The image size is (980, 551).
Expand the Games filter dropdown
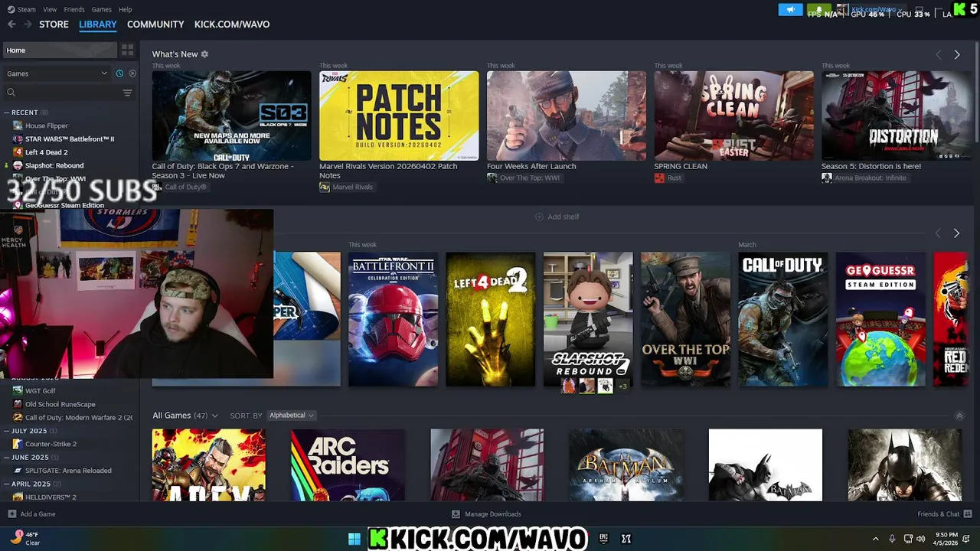point(57,73)
